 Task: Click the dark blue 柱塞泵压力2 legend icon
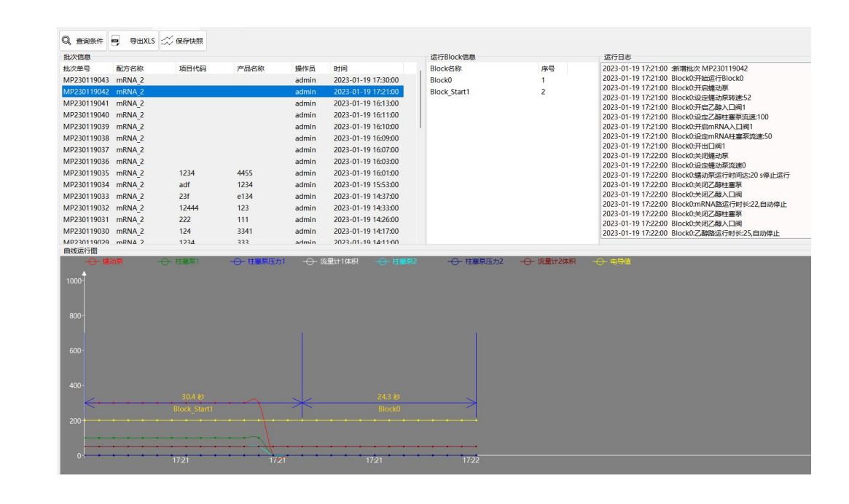[453, 261]
